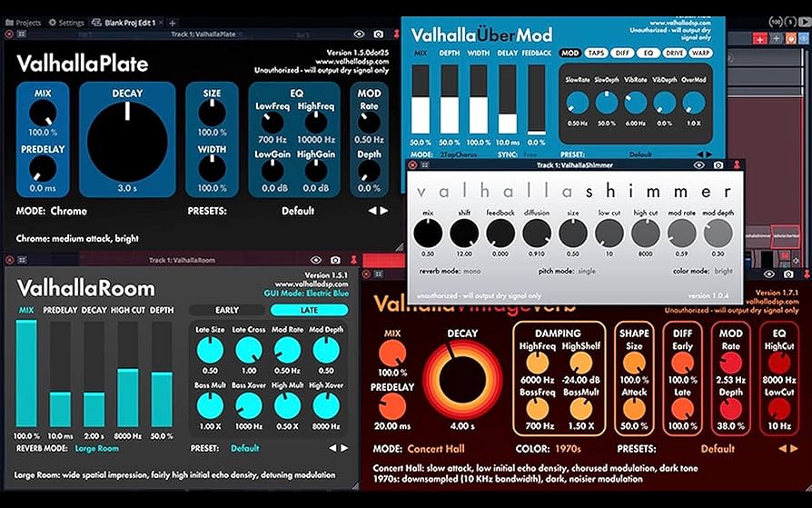Click ValhallaShimmer shift knob
Image resolution: width=812 pixels, height=508 pixels.
point(464,234)
